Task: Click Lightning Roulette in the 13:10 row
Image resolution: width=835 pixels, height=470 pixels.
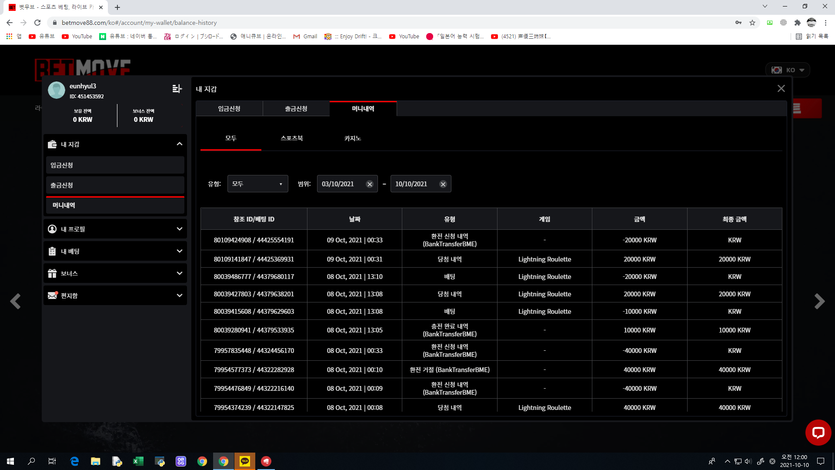Action: [x=544, y=277]
